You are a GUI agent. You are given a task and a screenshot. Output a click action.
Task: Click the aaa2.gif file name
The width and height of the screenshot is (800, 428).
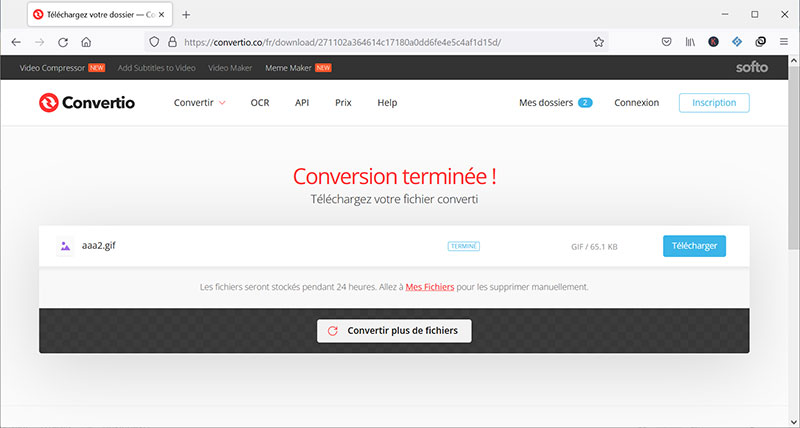tap(98, 245)
